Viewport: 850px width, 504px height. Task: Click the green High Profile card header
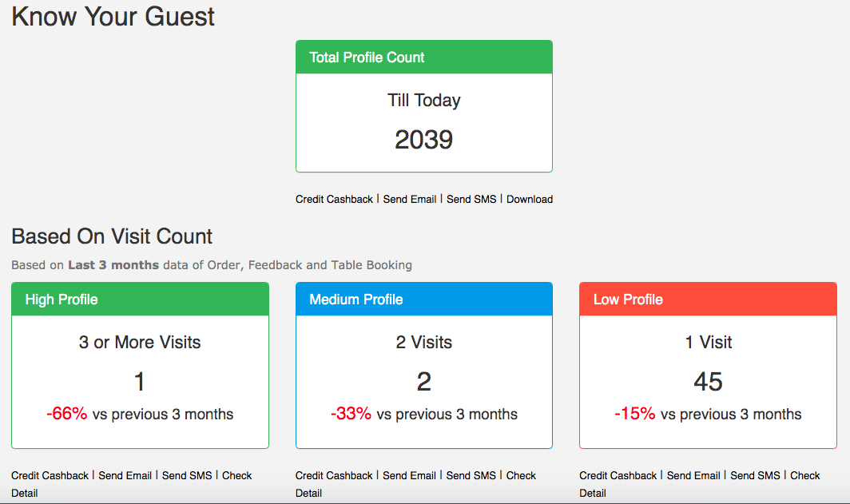pyautogui.click(x=140, y=300)
